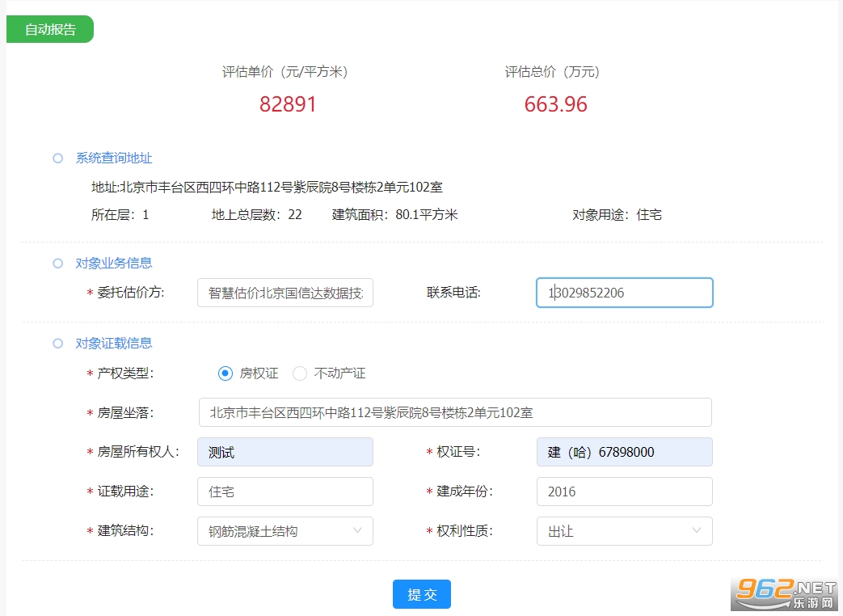The width and height of the screenshot is (843, 616).
Task: Click the 地址 line under 系统查询地址
Action: point(267,188)
